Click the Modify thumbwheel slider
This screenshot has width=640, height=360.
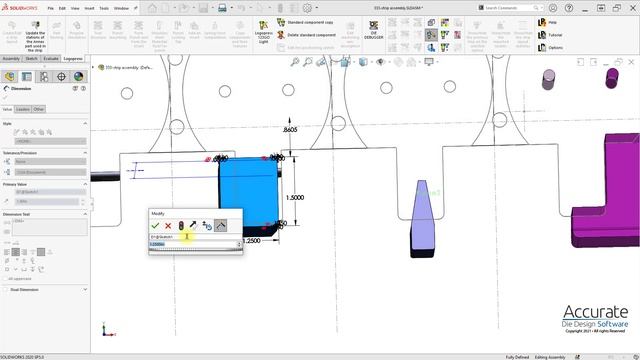pos(195,250)
